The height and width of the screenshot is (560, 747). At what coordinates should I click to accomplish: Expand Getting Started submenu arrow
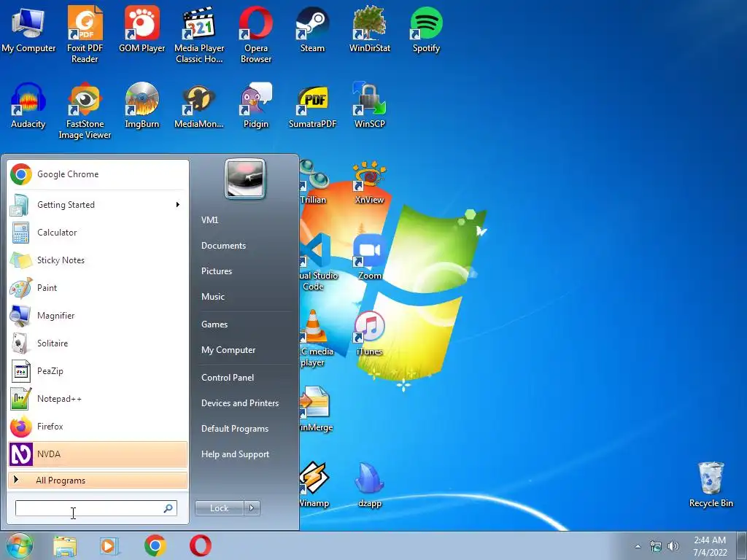click(x=178, y=205)
